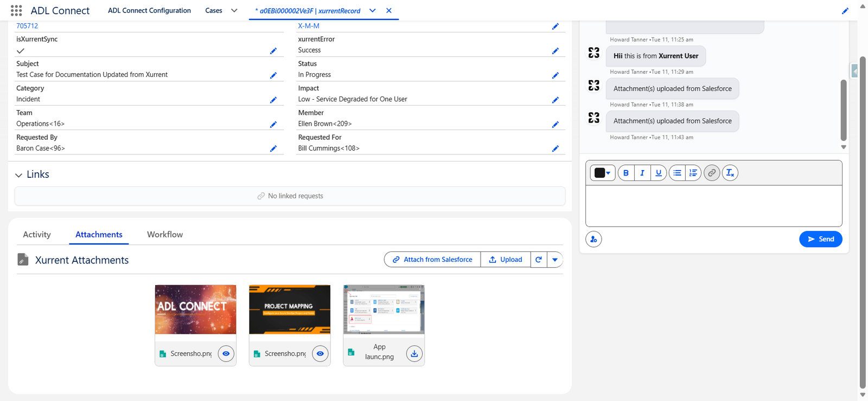Open the text color picker dropdown
The image size is (868, 401).
[603, 173]
